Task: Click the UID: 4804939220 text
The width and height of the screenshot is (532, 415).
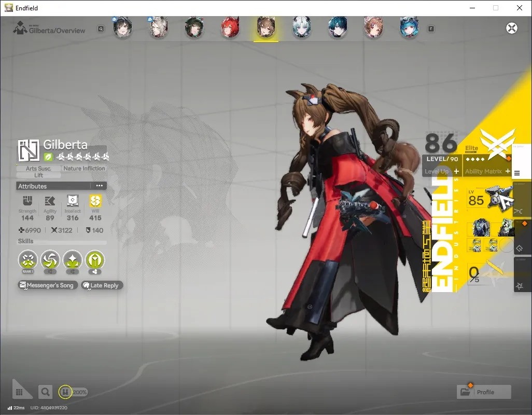Action: tap(49, 408)
